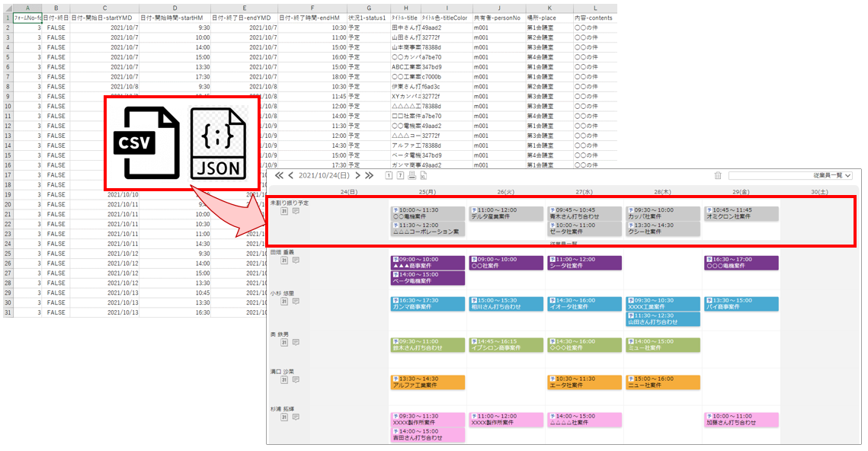
Task: Click the 日付-開始日-startYMD header cell
Action: pyautogui.click(x=104, y=18)
